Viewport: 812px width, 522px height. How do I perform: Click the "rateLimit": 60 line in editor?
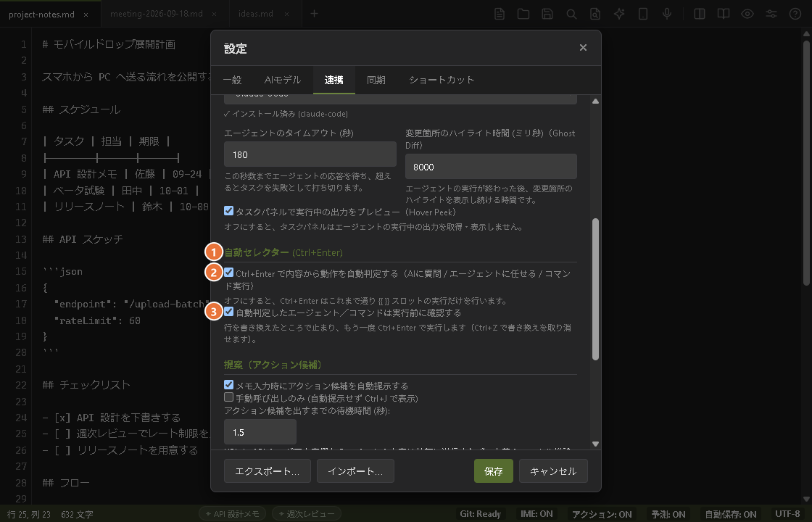click(x=97, y=320)
